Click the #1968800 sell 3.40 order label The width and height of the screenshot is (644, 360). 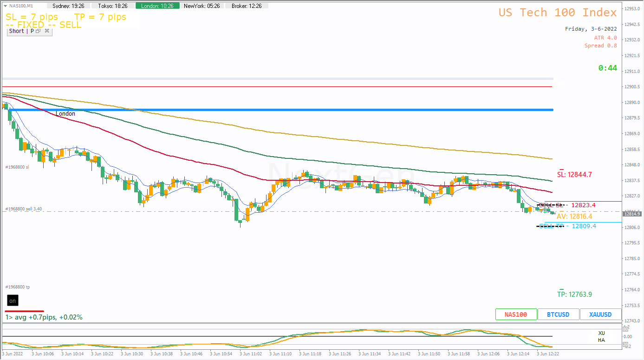pyautogui.click(x=24, y=209)
